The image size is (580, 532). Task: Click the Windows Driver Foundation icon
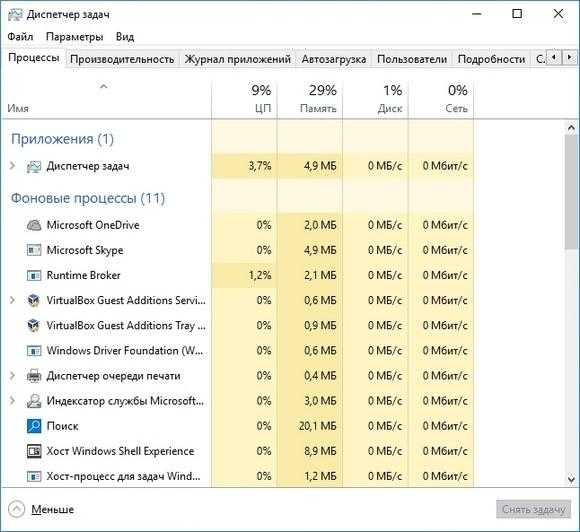[x=34, y=351]
